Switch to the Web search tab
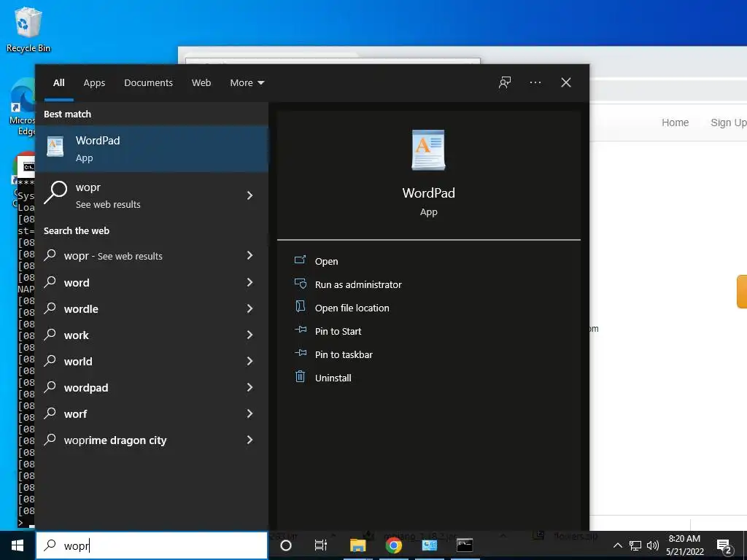 201,82
